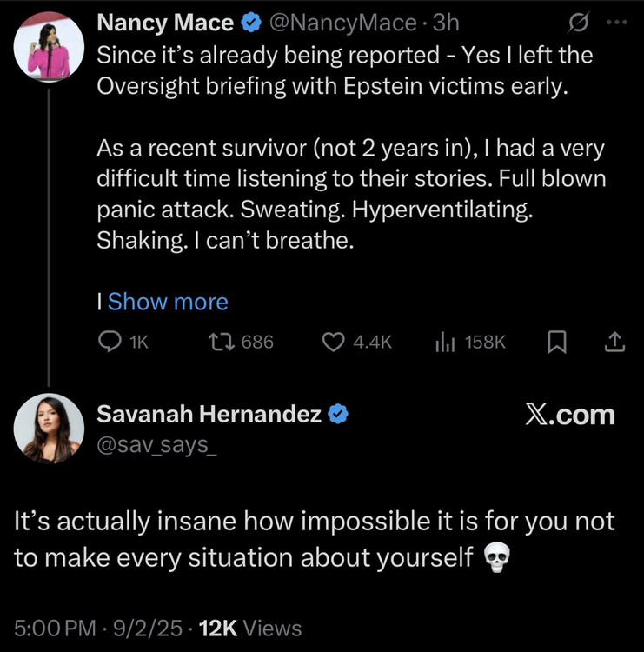Like the tweet with heart icon

pos(335,343)
